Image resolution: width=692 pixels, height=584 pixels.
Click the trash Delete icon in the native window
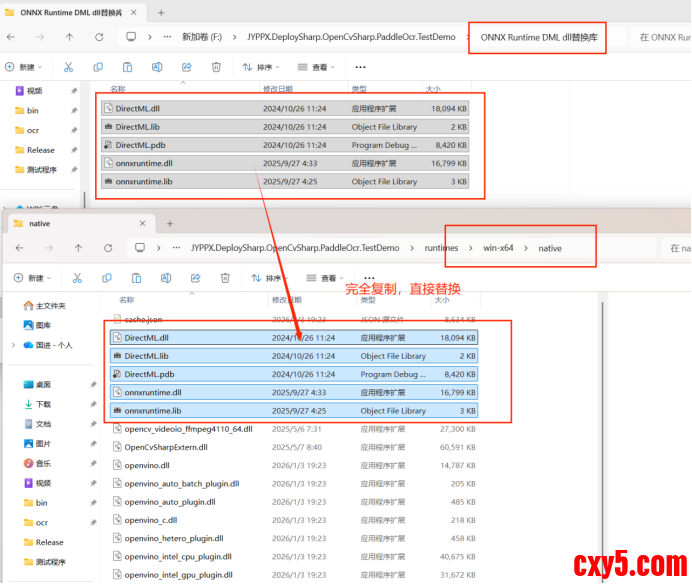225,277
